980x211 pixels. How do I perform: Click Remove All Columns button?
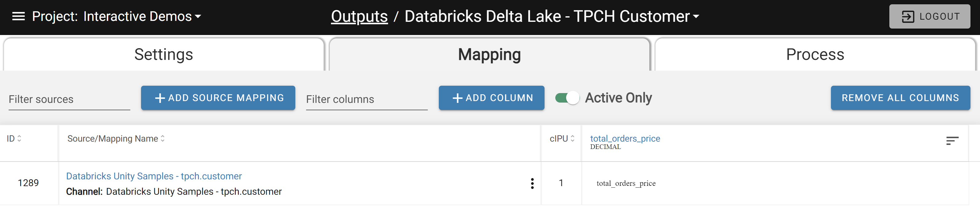pos(900,98)
